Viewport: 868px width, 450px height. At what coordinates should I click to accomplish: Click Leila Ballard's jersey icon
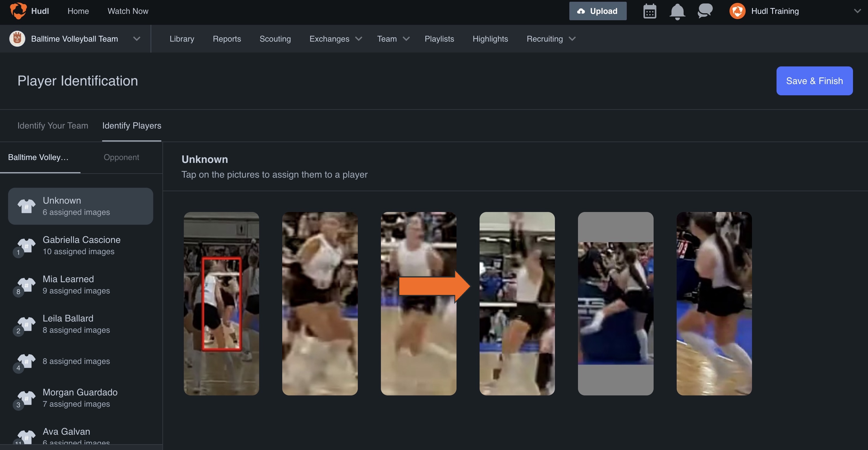(x=26, y=324)
